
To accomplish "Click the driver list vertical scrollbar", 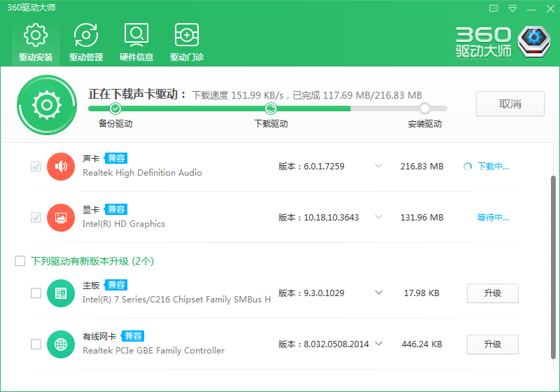I will tap(553, 267).
